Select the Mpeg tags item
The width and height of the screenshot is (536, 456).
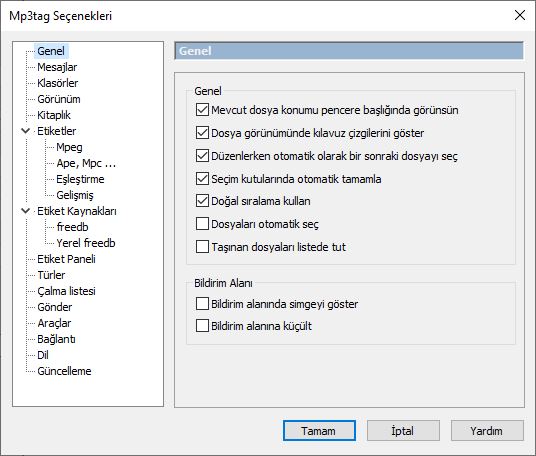coord(69,147)
